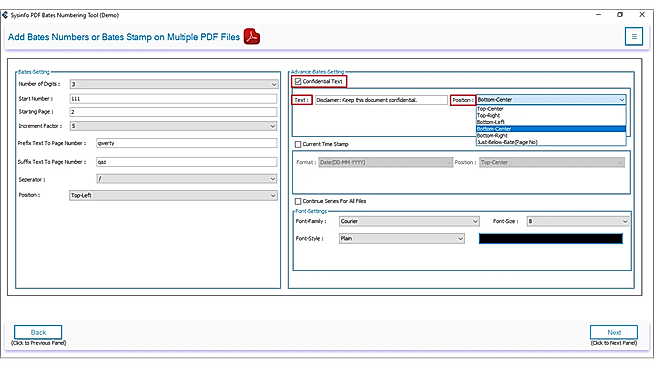Screen dimensions: 654x368
Task: Click the Prefix Text To Page Number field
Action: [186, 143]
